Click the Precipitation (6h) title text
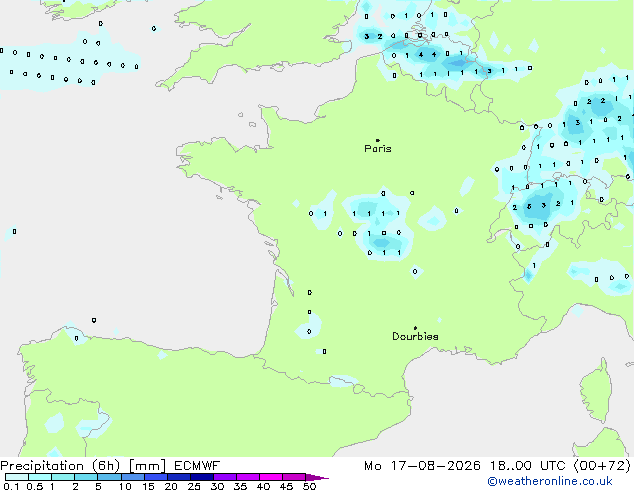The width and height of the screenshot is (634, 490). (x=60, y=466)
